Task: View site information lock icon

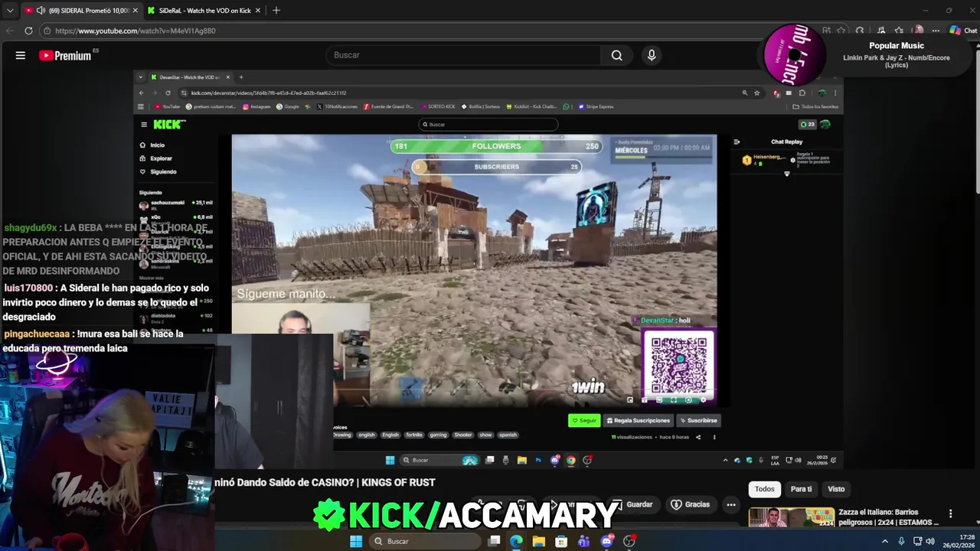Action: [47, 31]
